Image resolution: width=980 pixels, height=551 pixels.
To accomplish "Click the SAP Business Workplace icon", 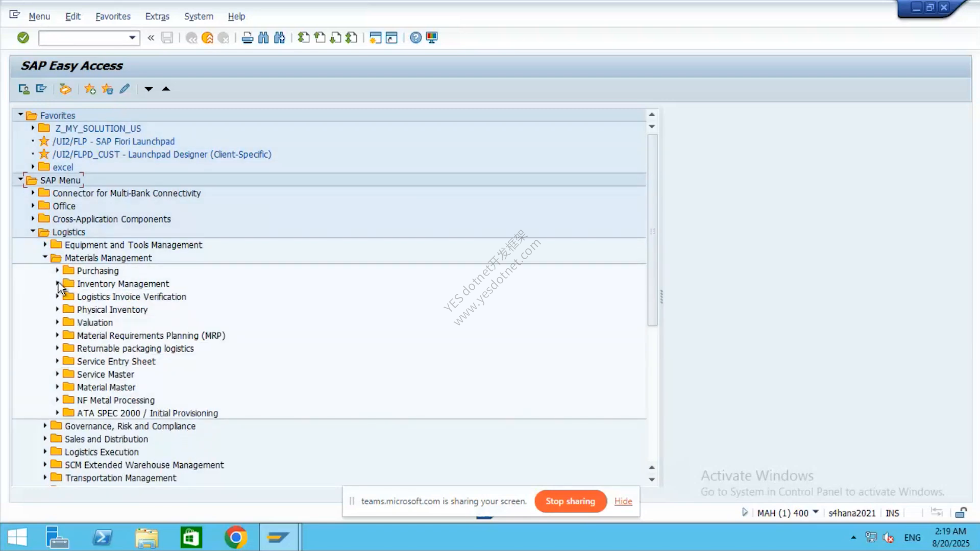I will coord(65,89).
